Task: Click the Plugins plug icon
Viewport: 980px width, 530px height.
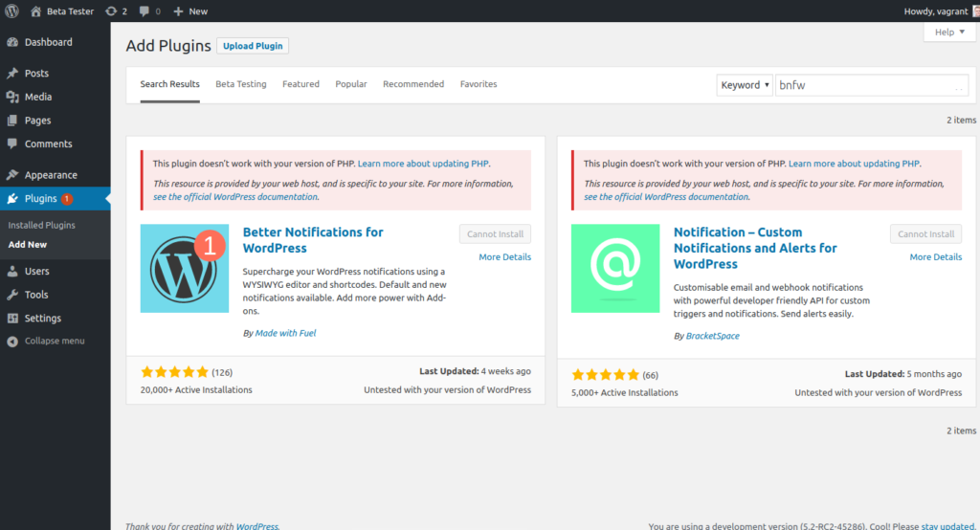Action: click(12, 199)
